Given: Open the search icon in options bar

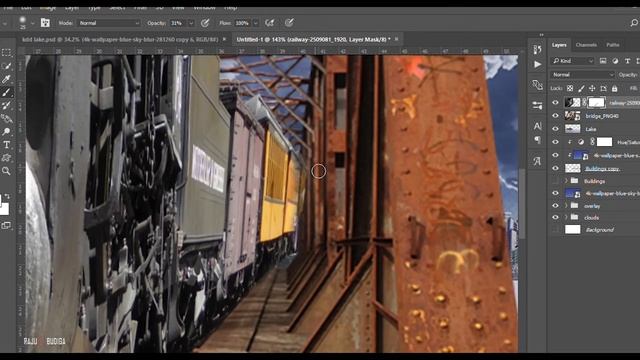Looking at the screenshot, I should tap(634, 23).
